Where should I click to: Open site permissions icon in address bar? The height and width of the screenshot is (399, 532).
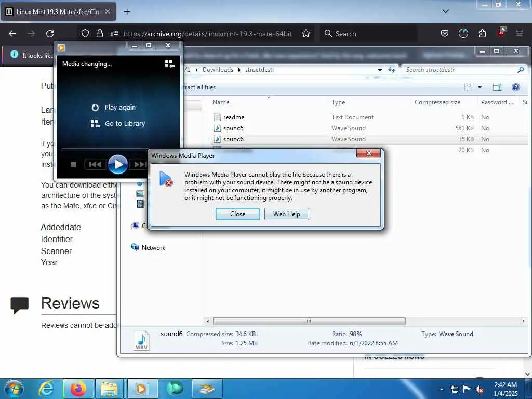pos(114,33)
